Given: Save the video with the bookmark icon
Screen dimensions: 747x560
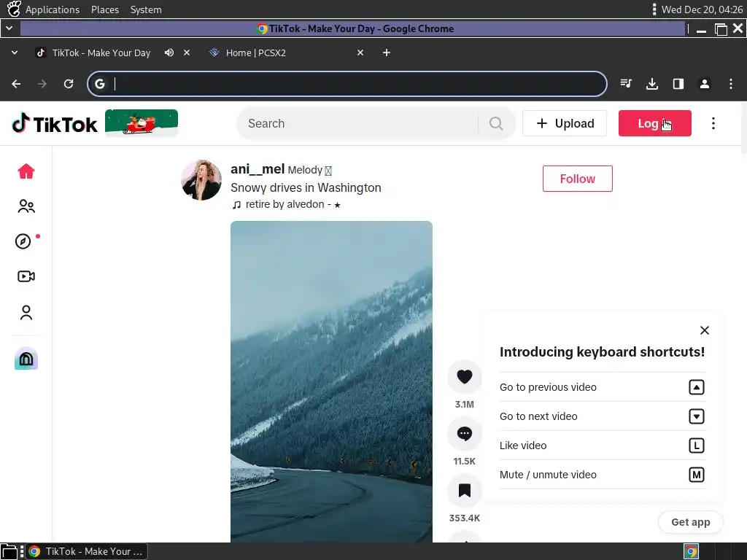Looking at the screenshot, I should pyautogui.click(x=465, y=491).
